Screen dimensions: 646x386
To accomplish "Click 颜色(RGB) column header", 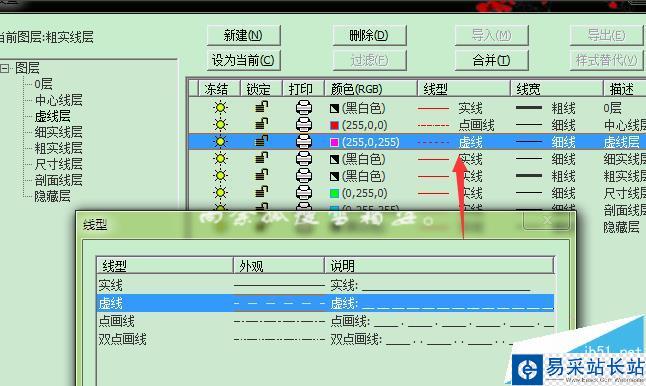I will [x=371, y=89].
